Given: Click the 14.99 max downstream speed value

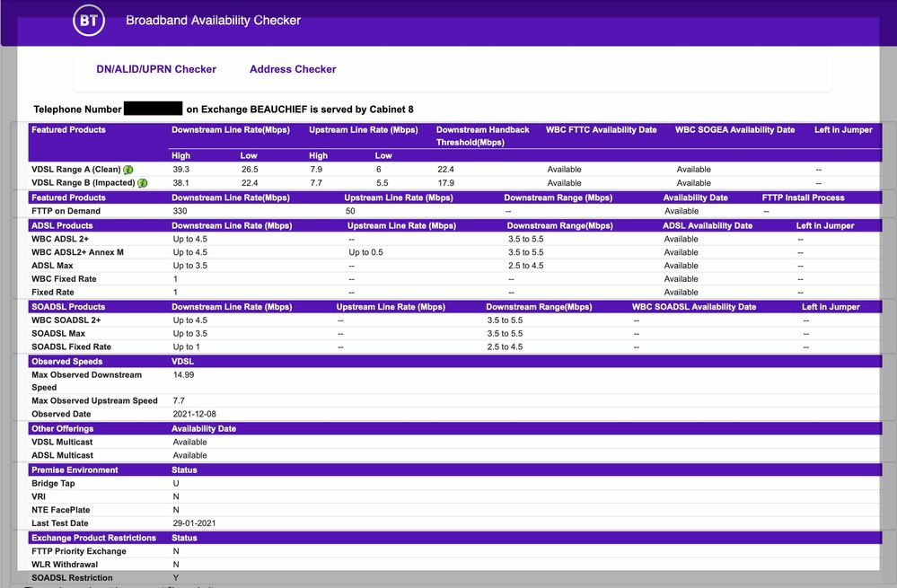Looking at the screenshot, I should point(183,375).
